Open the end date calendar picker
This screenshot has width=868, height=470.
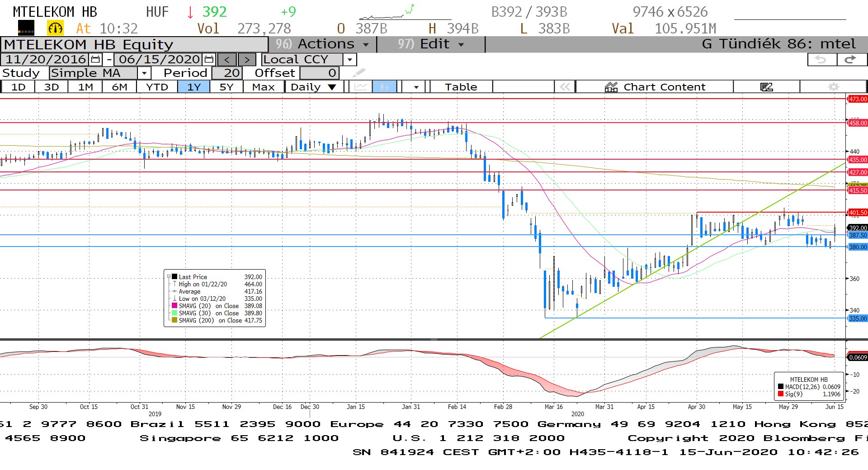pyautogui.click(x=209, y=59)
